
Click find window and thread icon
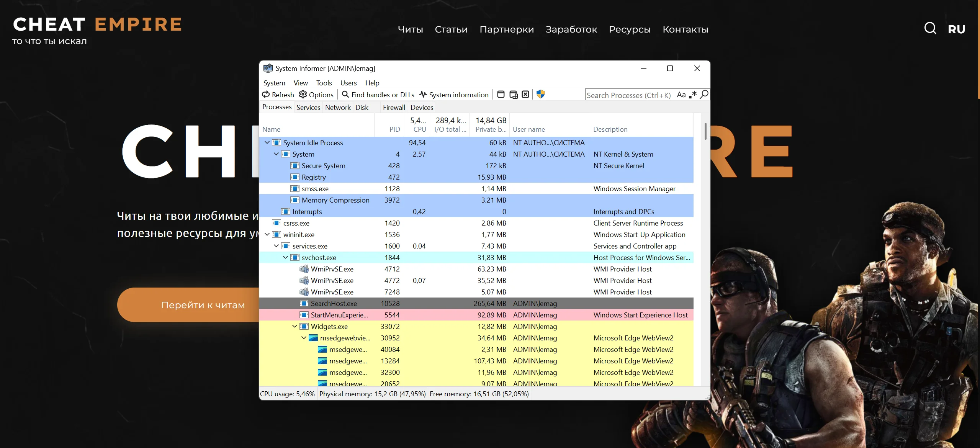[x=513, y=95]
